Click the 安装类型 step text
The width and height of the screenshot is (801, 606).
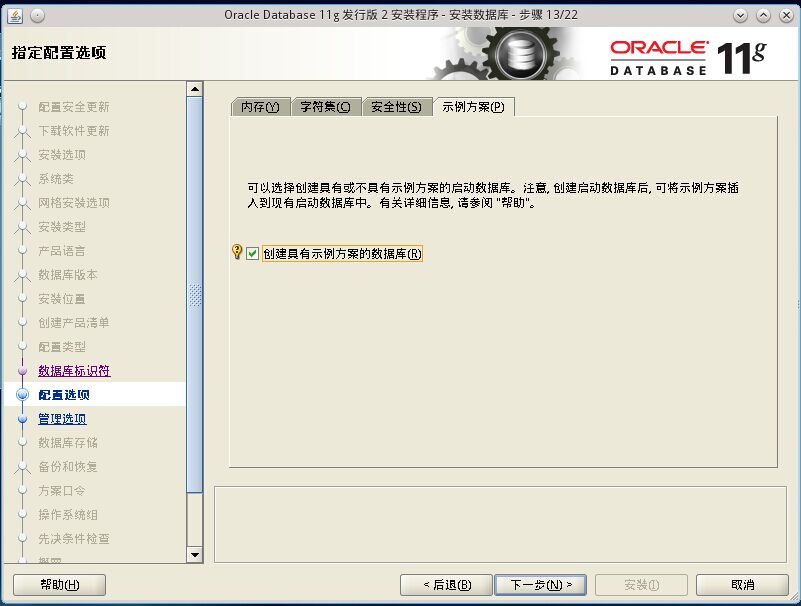62,226
